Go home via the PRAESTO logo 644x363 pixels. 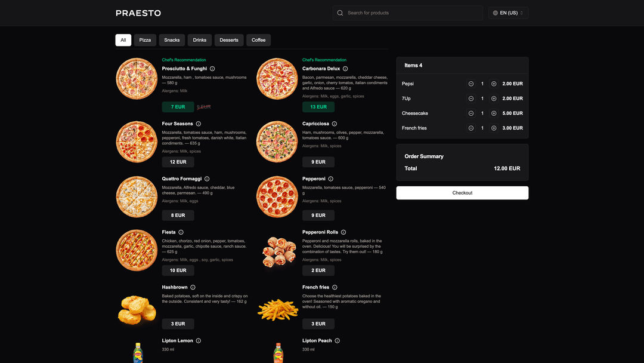[138, 13]
